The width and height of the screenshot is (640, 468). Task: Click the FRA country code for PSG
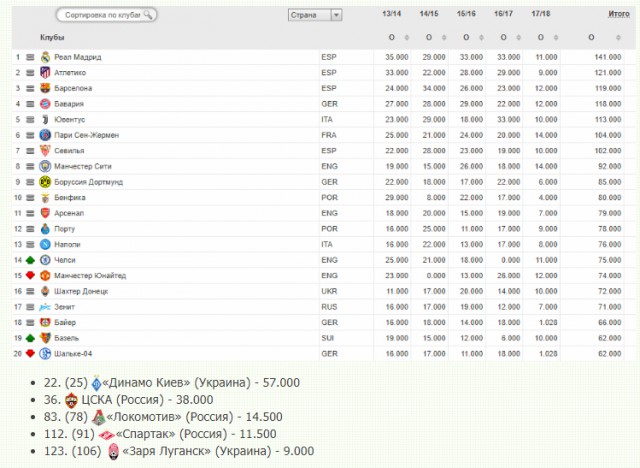[329, 135]
